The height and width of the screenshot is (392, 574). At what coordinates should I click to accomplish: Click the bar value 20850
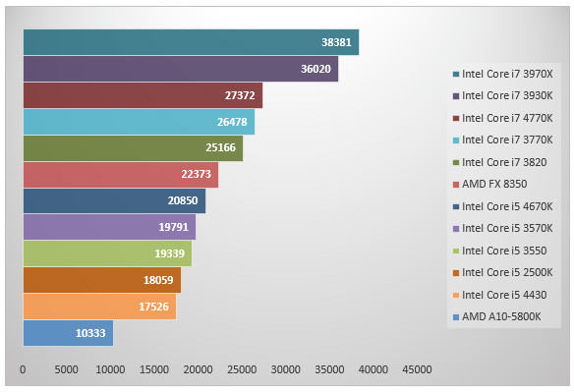[183, 200]
